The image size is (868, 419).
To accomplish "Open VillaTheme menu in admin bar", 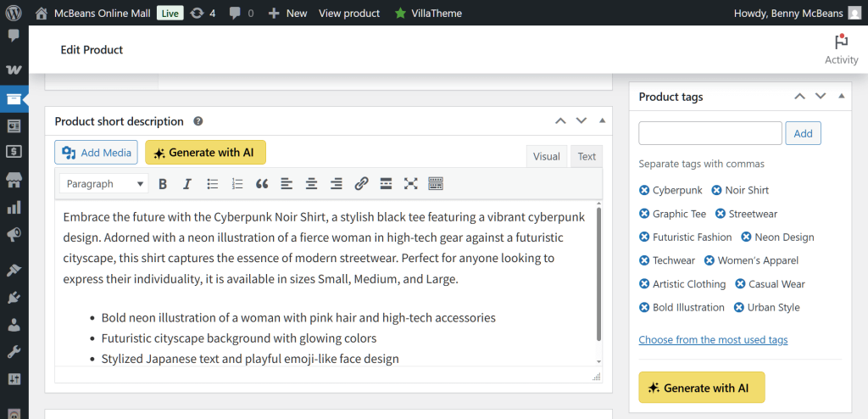I will (428, 14).
